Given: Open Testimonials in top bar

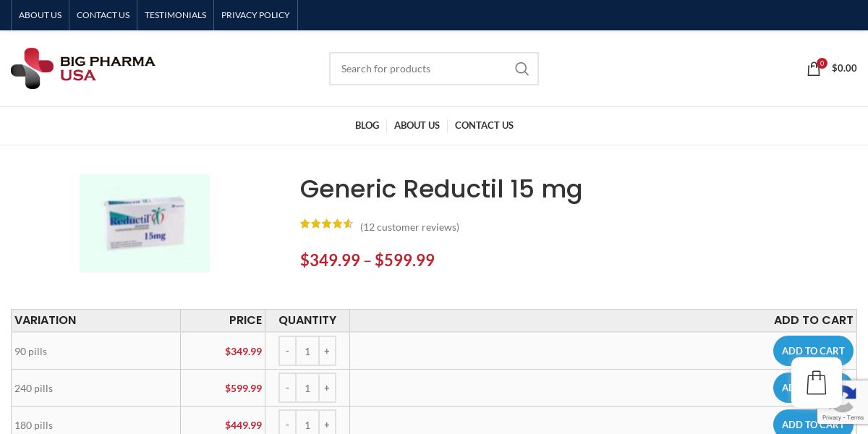Looking at the screenshot, I should pyautogui.click(x=175, y=15).
